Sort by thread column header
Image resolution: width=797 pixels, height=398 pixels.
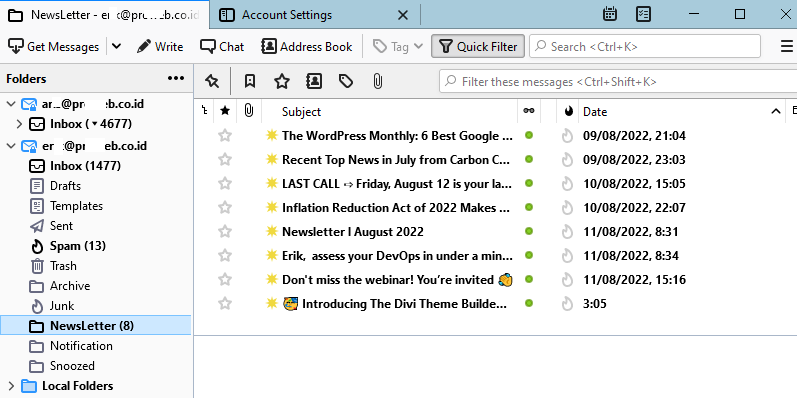[204, 111]
